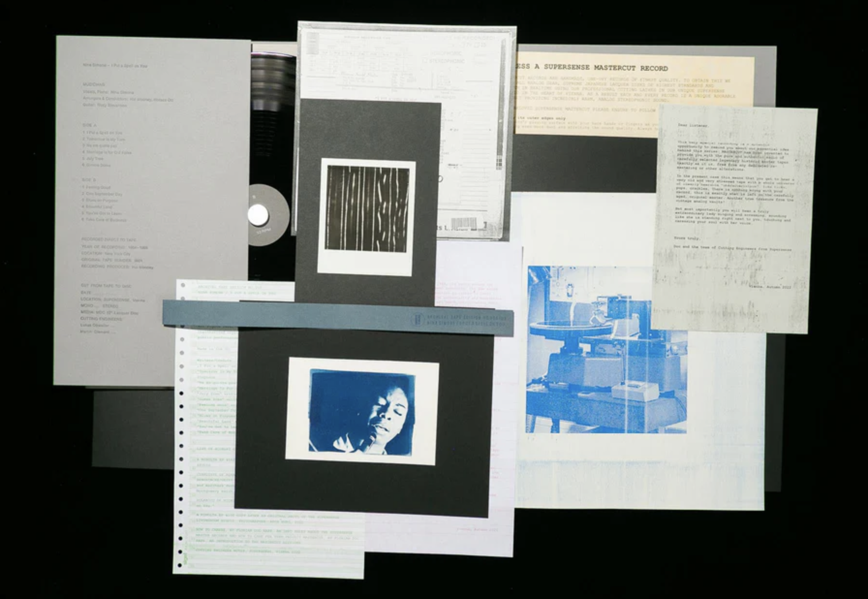Viewport: 868px width, 599px height.
Task: Click the "SIDE A" heading on the grey sleeve
Action: pos(89,125)
